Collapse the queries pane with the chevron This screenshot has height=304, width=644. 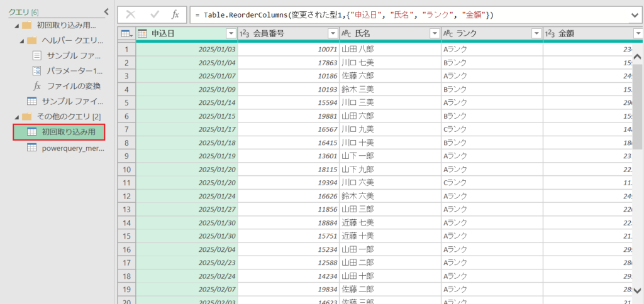tap(106, 12)
